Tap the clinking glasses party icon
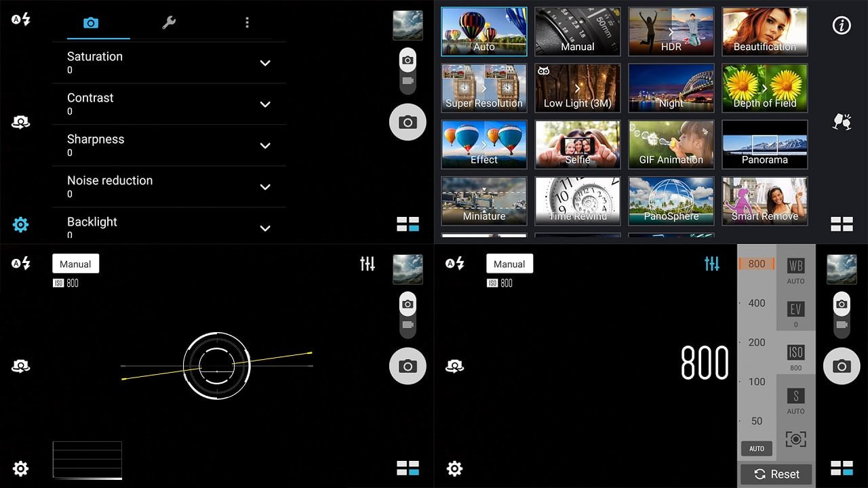The image size is (868, 488). [x=842, y=122]
